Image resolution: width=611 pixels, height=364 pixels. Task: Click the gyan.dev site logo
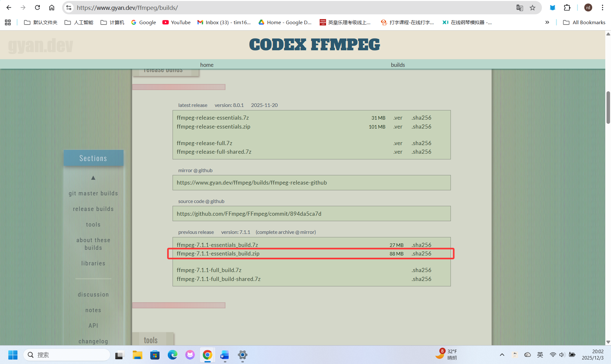[40, 45]
